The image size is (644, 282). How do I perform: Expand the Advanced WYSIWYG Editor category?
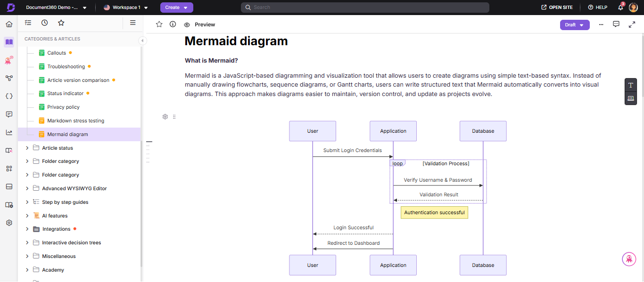[27, 188]
